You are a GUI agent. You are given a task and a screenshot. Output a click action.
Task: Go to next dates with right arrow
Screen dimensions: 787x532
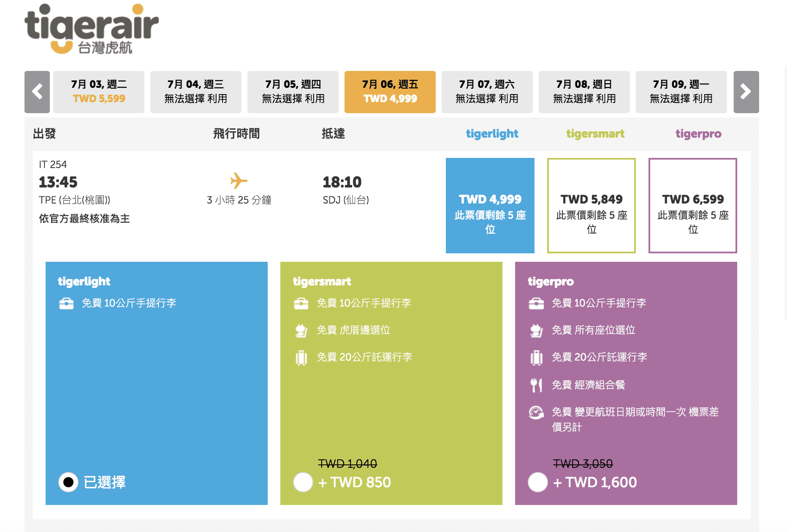(746, 92)
